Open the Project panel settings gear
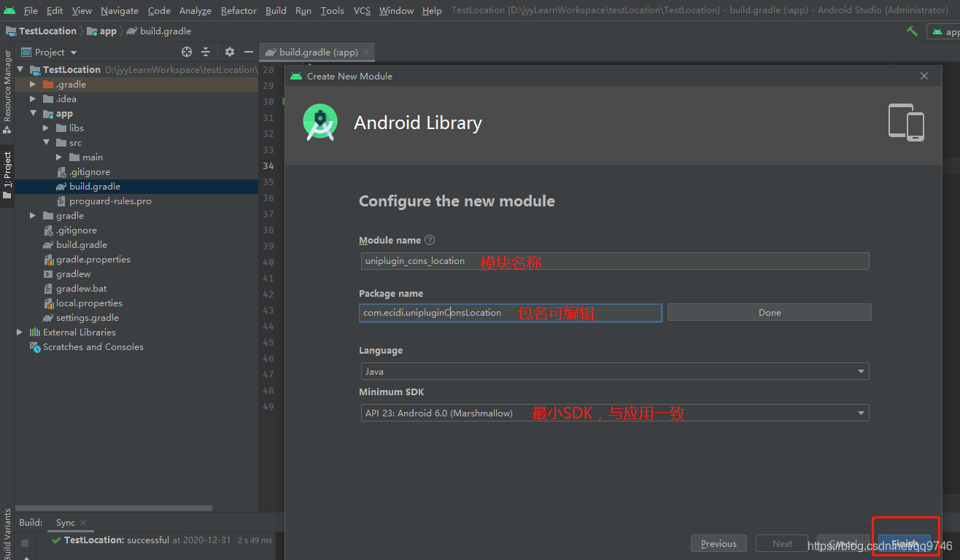The width and height of the screenshot is (960, 560). [230, 52]
